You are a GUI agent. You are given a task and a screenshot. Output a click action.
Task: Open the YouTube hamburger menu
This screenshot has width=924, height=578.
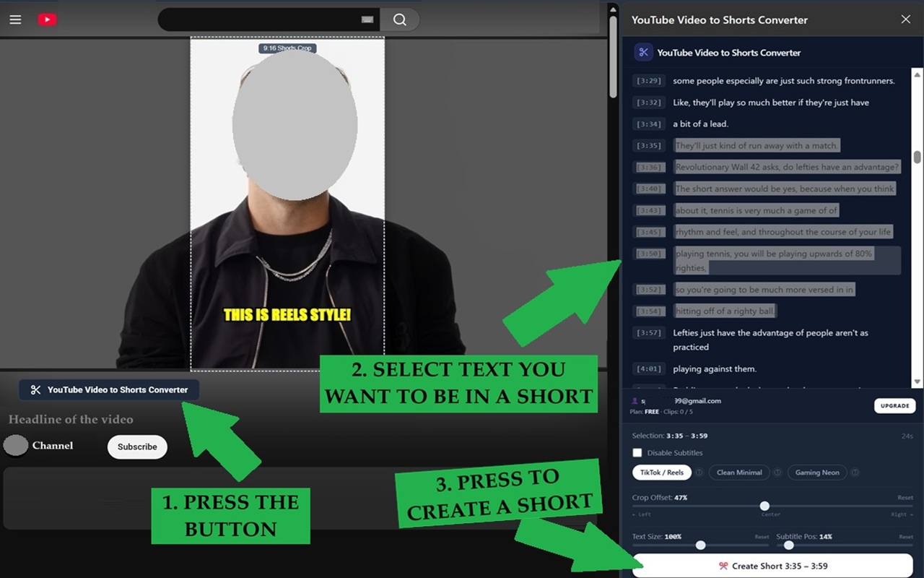(15, 20)
